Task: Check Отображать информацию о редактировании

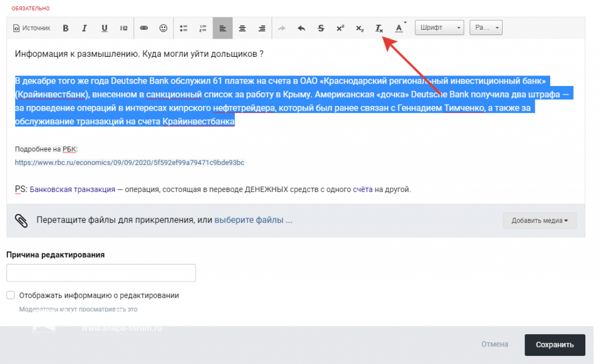Action: point(11,295)
